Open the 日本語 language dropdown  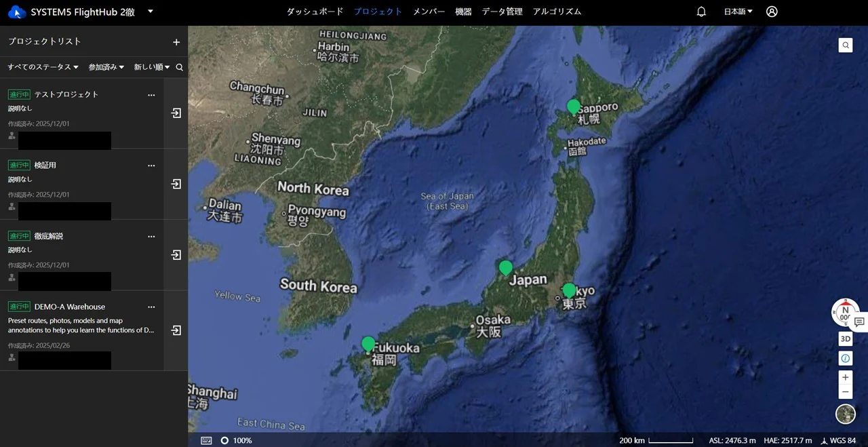pos(738,12)
